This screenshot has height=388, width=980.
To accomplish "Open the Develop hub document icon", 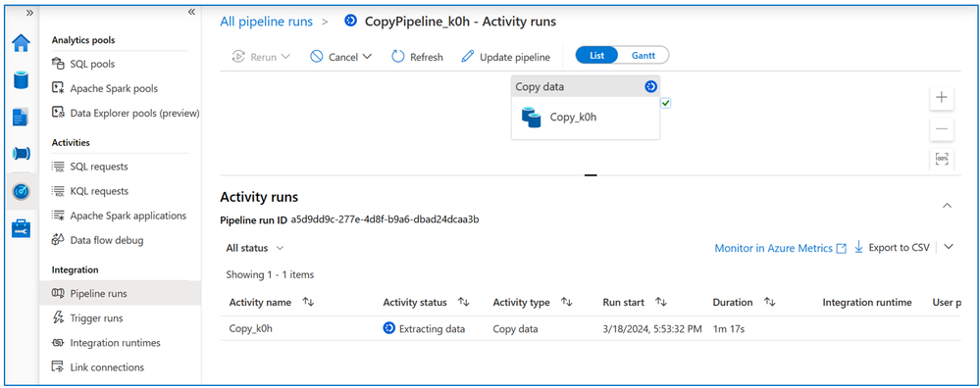I will (22, 118).
